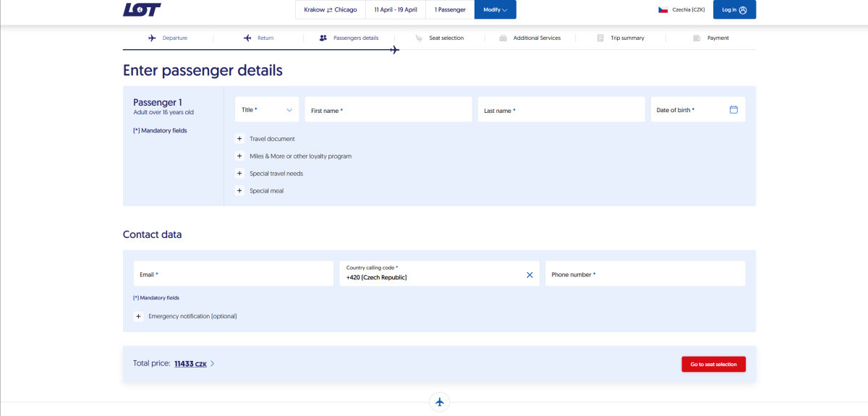Click the airplane icon at page bottom
The width and height of the screenshot is (868, 416).
tap(440, 402)
